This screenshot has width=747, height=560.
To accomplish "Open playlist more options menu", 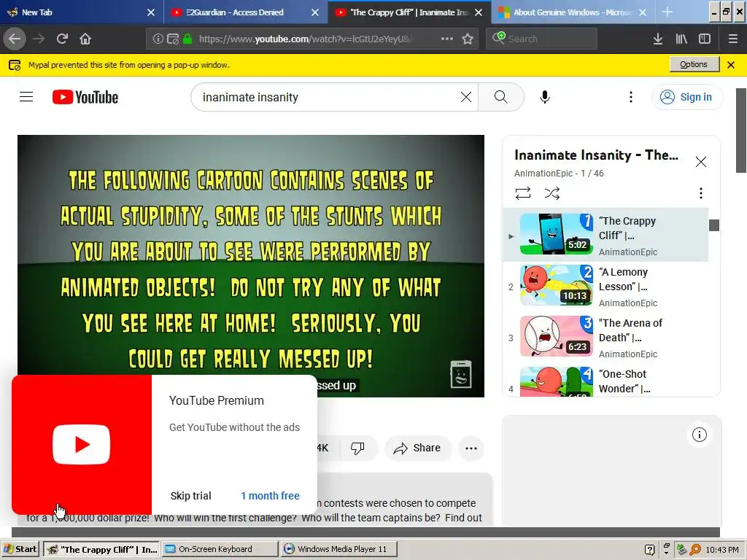I will pos(700,192).
